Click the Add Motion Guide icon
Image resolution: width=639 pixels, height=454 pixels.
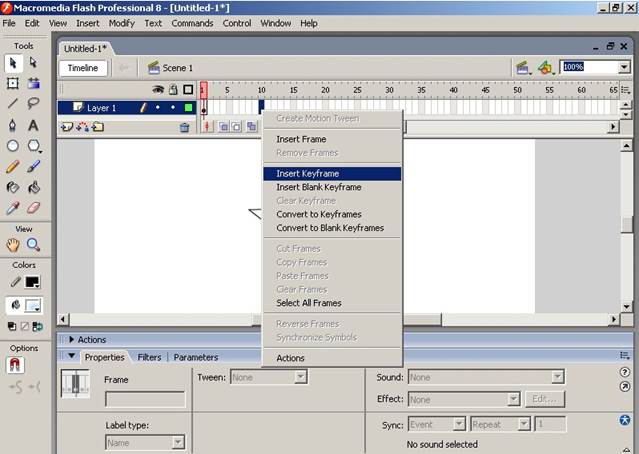point(82,128)
